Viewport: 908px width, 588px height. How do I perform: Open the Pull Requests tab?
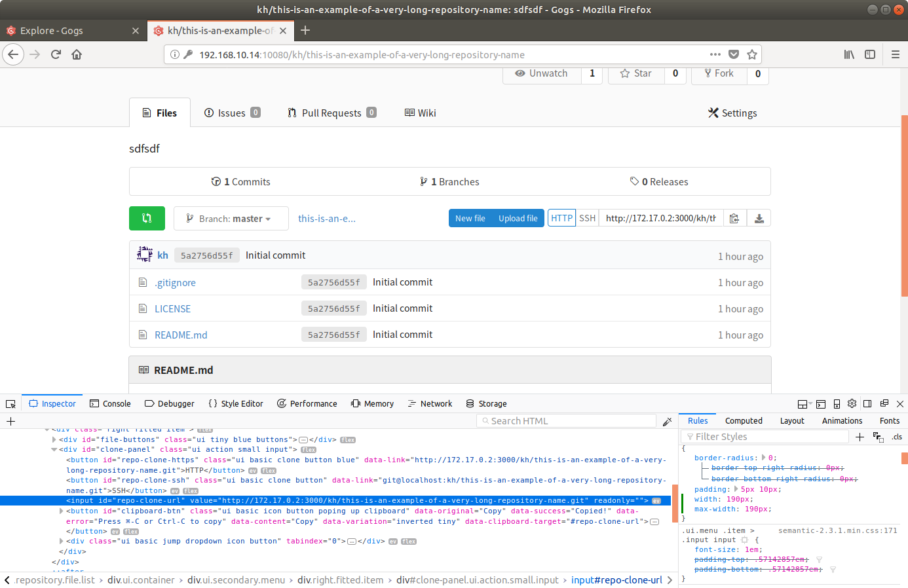(x=331, y=113)
